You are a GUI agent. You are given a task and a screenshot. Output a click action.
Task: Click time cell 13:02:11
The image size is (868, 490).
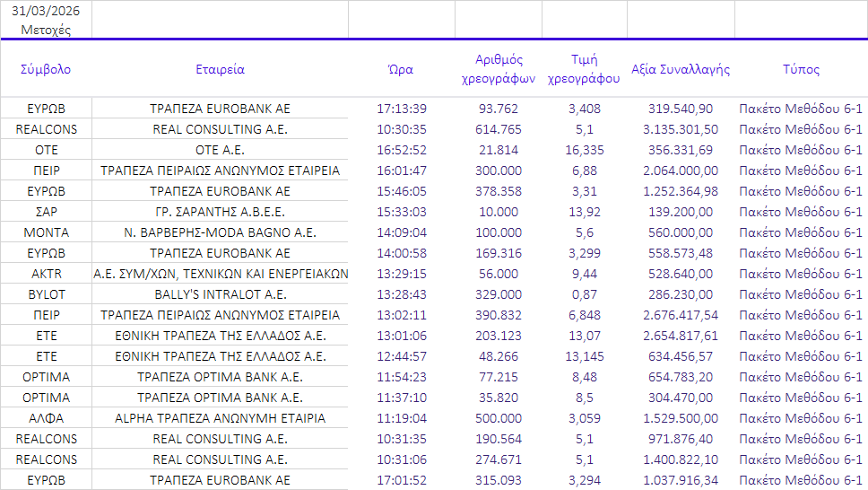402,315
